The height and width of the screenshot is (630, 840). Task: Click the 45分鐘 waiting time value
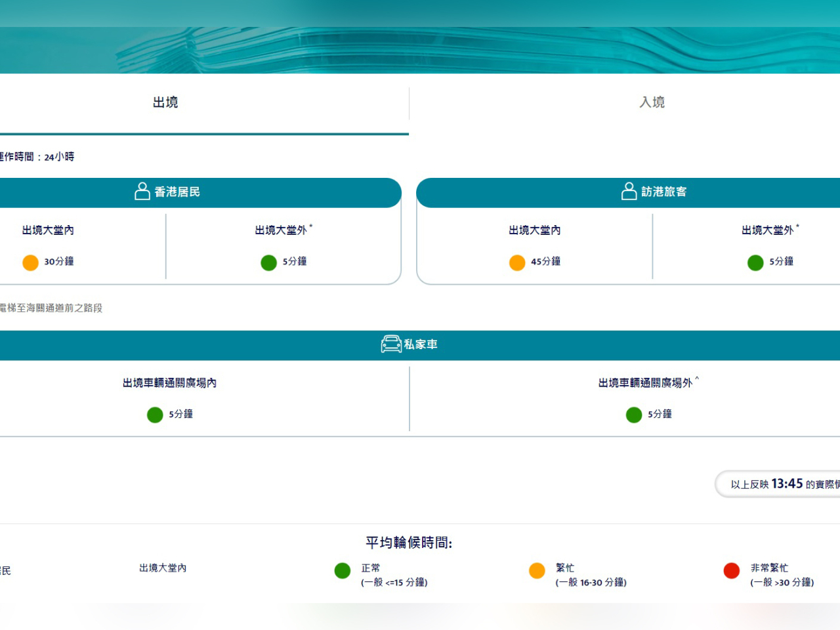[546, 261]
